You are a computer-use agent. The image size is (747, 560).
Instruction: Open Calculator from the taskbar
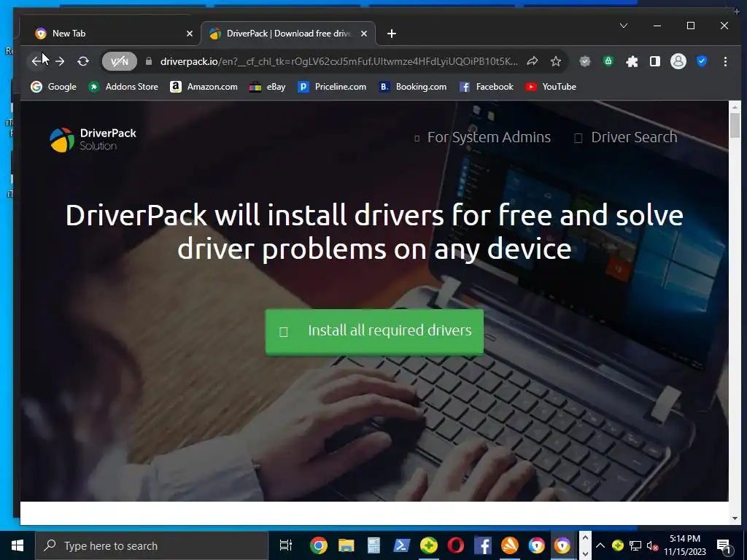click(x=374, y=545)
